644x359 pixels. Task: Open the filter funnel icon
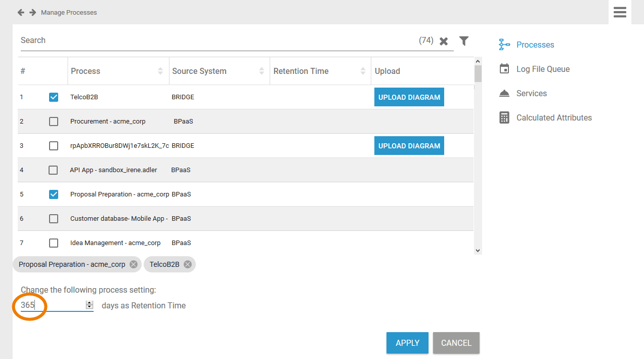tap(463, 41)
